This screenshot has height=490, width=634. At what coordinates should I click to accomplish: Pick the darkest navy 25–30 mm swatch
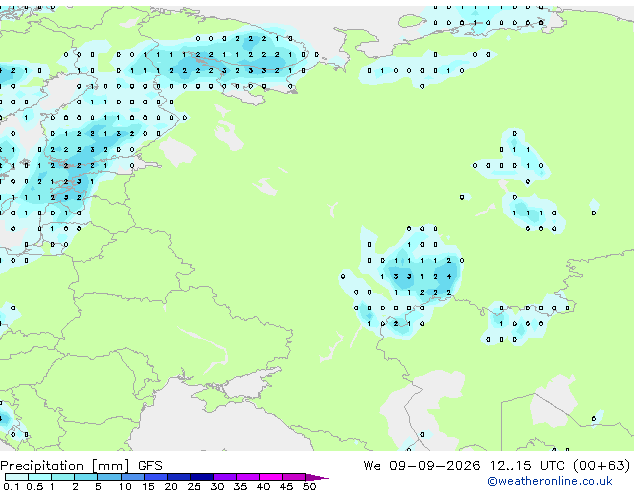(202, 477)
